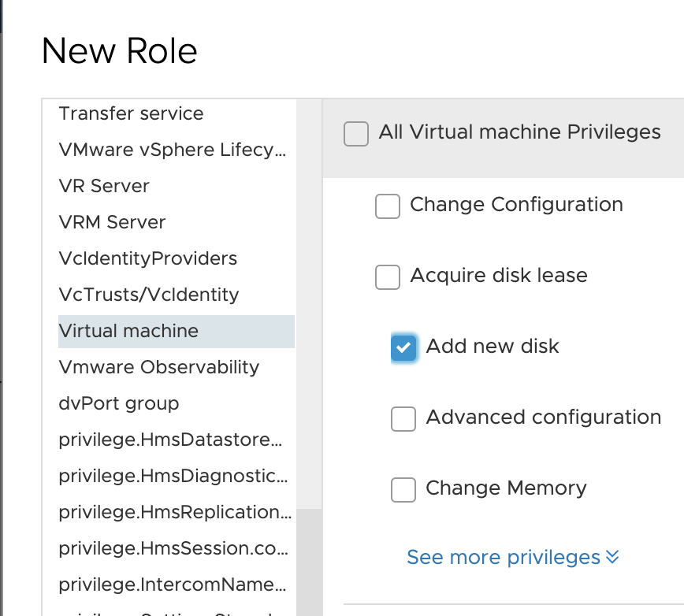The height and width of the screenshot is (616, 684).
Task: Click the double chevron beside See more privileges
Action: click(612, 557)
